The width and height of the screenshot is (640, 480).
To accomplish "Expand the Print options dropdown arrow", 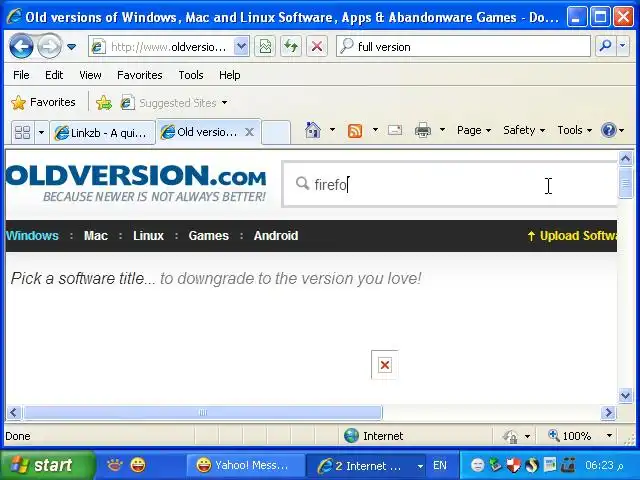I will point(442,130).
